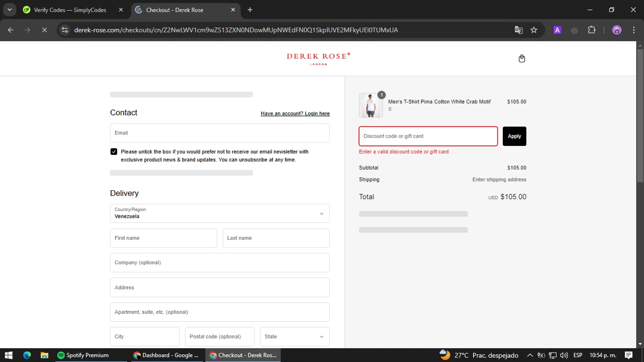Open the purple A extension
Image resolution: width=644 pixels, height=362 pixels.
[x=557, y=30]
